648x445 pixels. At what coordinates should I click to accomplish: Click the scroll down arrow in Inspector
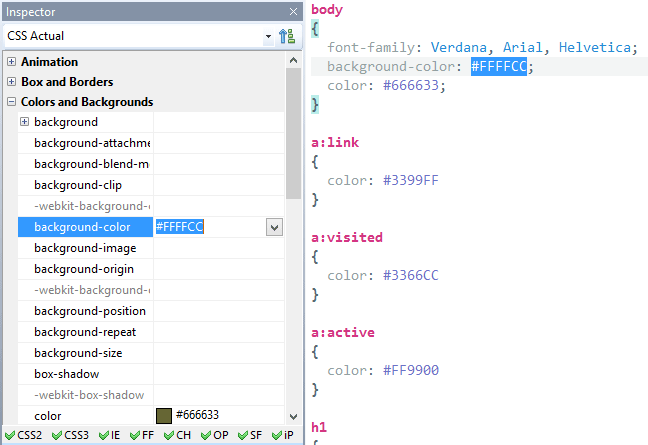(x=293, y=416)
